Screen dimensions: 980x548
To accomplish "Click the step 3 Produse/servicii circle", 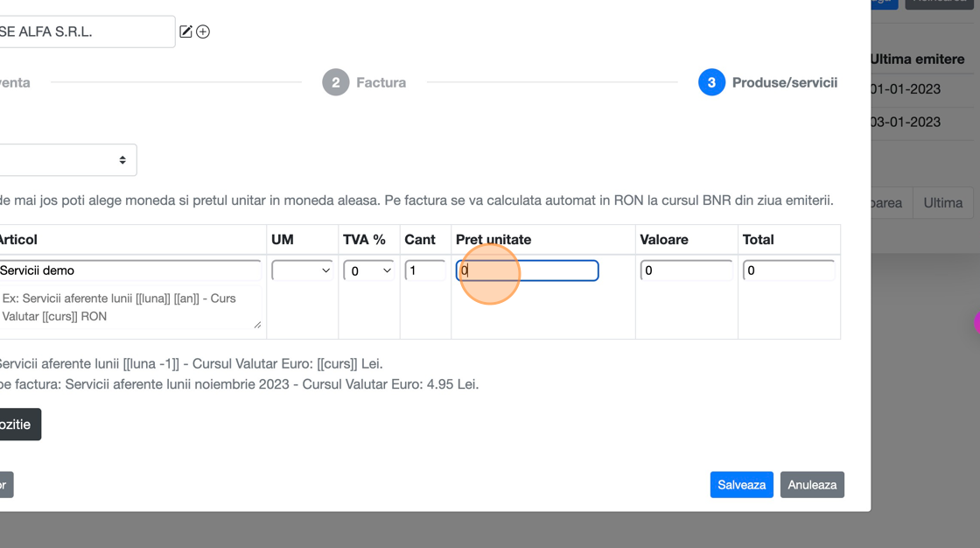I will coord(711,82).
